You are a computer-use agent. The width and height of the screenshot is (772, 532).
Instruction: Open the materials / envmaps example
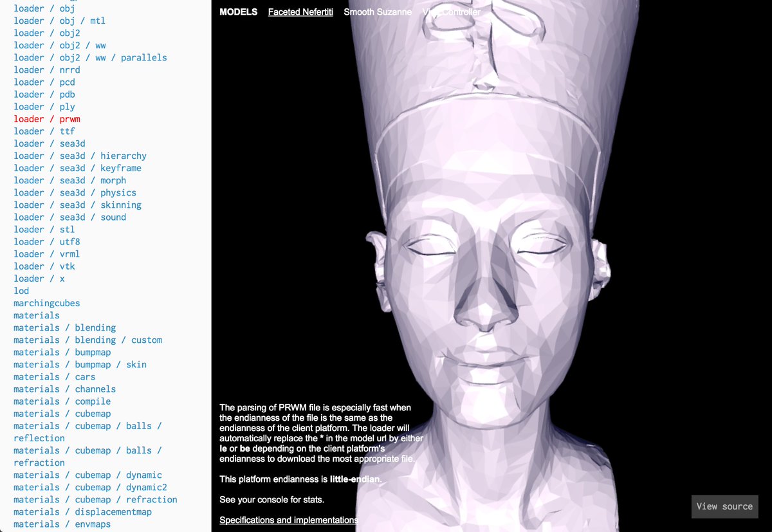(x=62, y=524)
